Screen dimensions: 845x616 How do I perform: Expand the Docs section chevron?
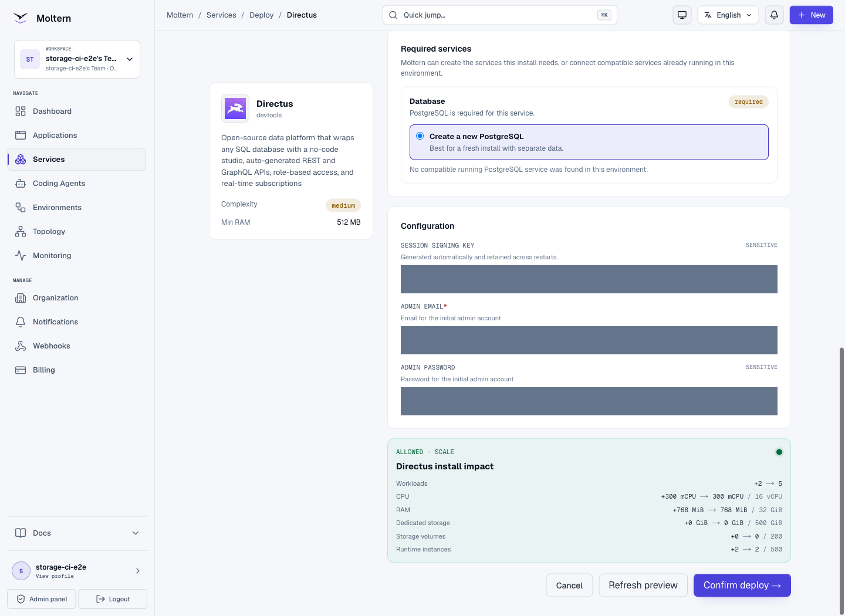[x=136, y=533]
